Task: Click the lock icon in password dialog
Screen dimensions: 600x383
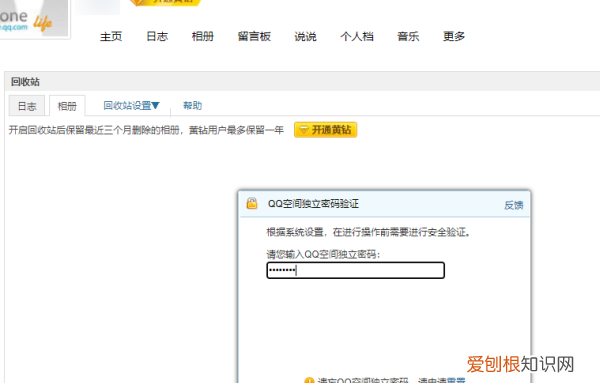Action: (x=252, y=203)
